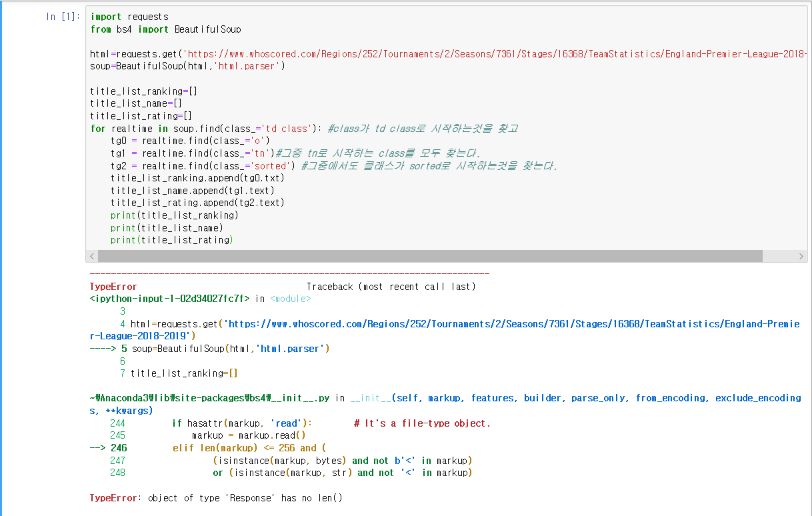Viewport: 812px width, 516px height.
Task: Click the title_list_rating.append(tg2.text) line
Action: [x=197, y=203]
